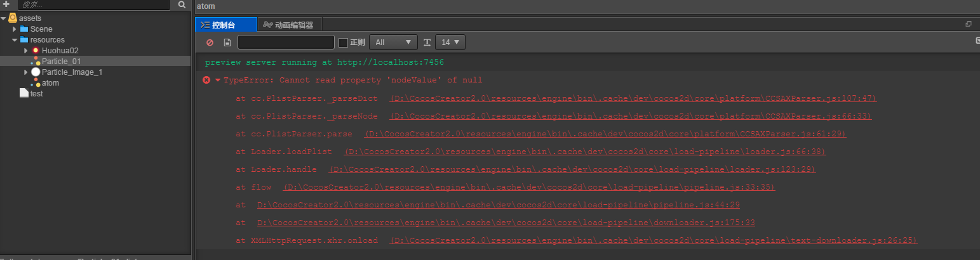Toggle the 正则 regex checkbox
980x260 pixels.
(x=343, y=42)
